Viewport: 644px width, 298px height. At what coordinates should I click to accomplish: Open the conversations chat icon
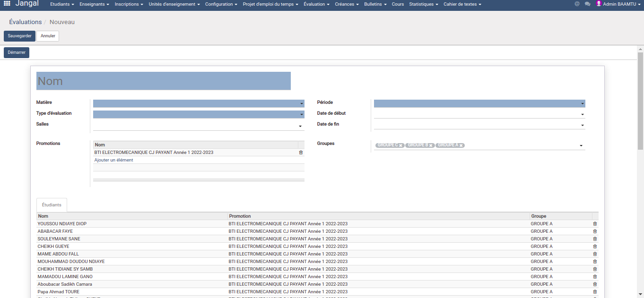pos(587,4)
